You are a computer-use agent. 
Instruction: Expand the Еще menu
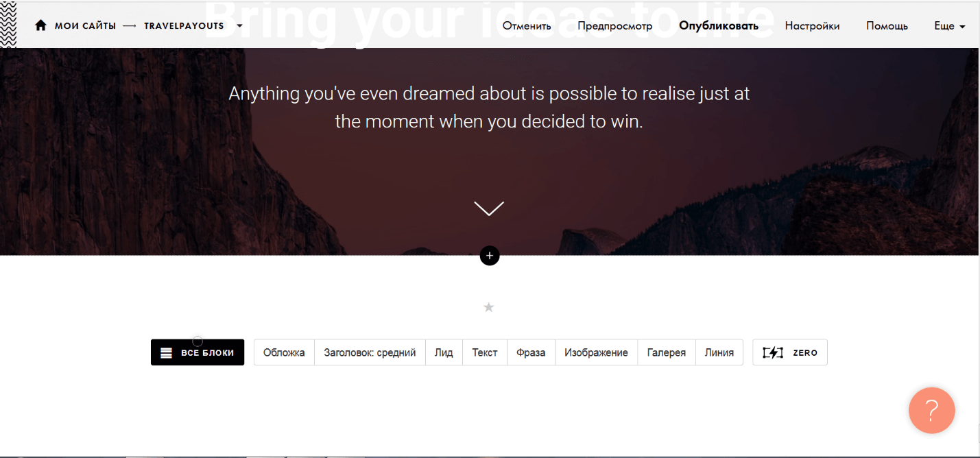pos(950,26)
